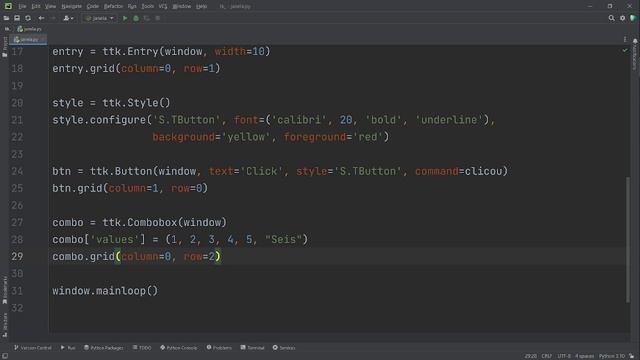Click the "Seis" string in combo values
The height and width of the screenshot is (360, 640).
(x=283, y=239)
